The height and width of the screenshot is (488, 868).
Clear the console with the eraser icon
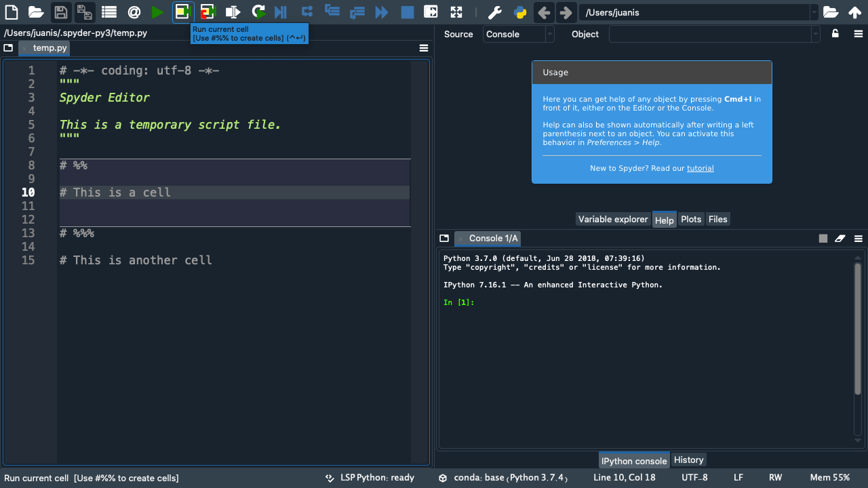840,239
